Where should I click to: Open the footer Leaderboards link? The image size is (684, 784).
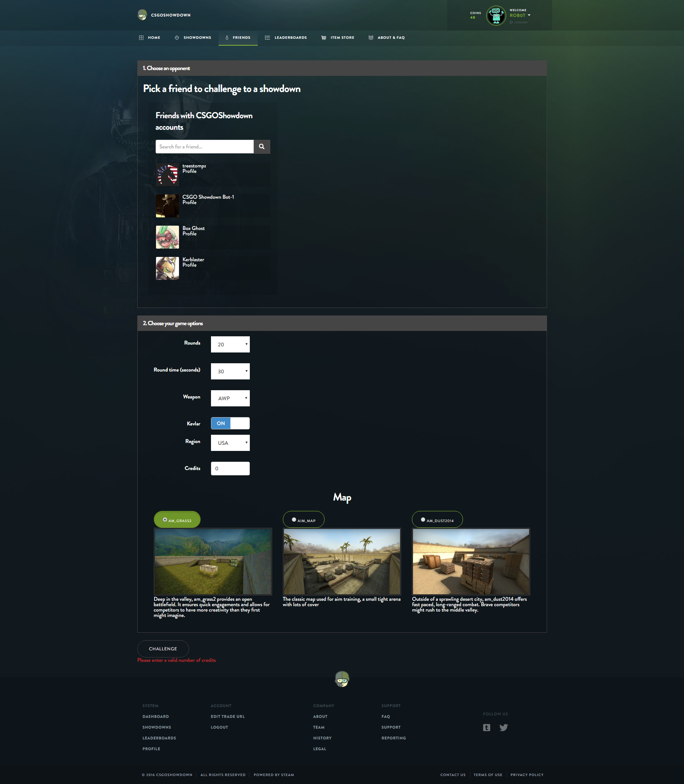[x=159, y=738]
